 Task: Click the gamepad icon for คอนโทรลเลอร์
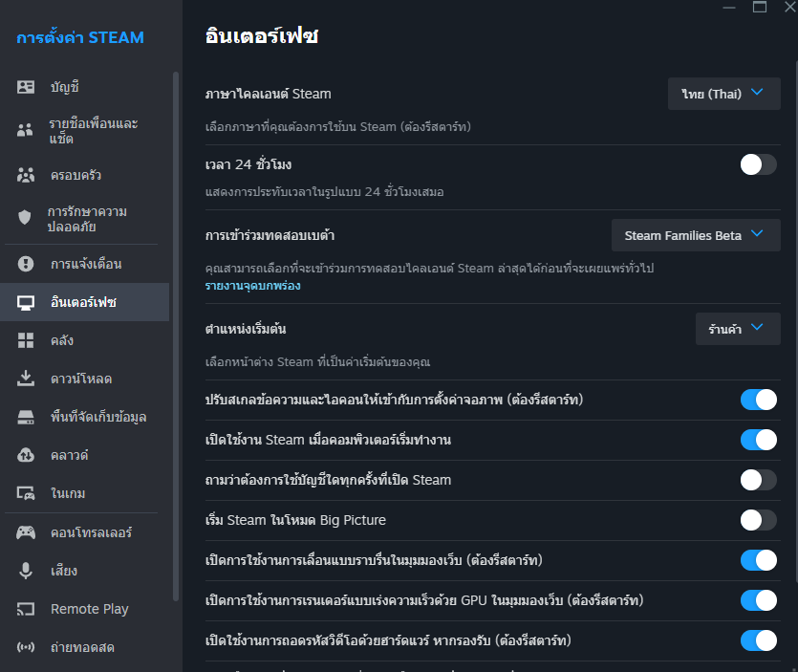[x=26, y=532]
